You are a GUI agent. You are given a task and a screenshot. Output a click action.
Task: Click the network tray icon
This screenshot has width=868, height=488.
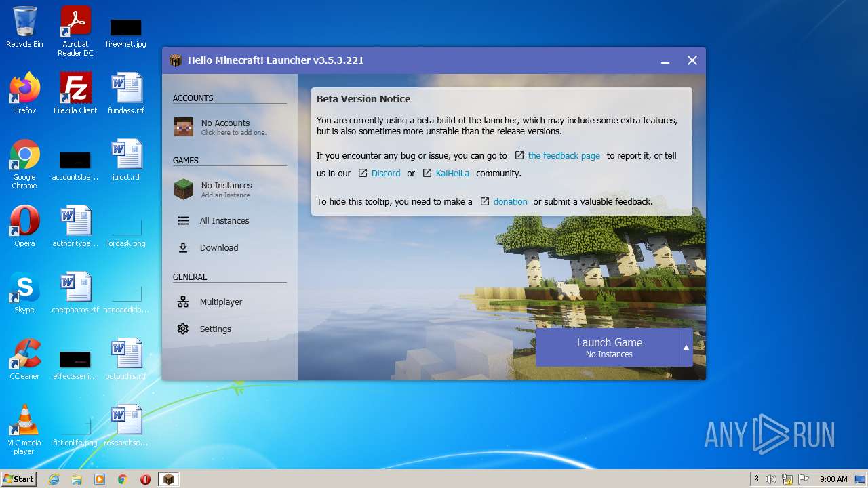tap(787, 479)
